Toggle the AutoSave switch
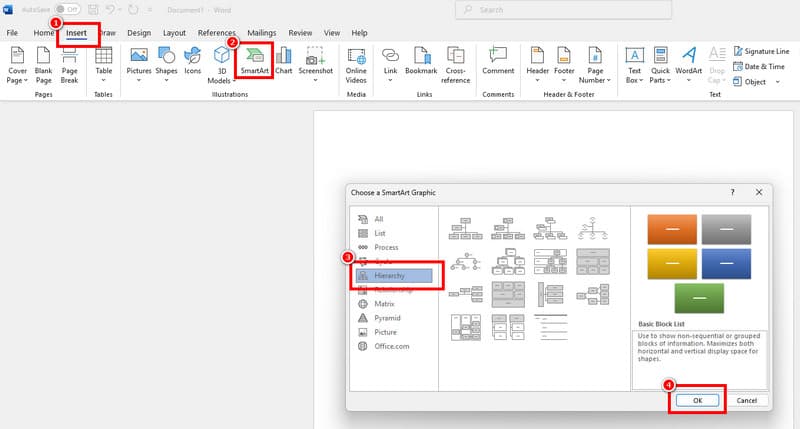The height and width of the screenshot is (429, 800). [67, 9]
